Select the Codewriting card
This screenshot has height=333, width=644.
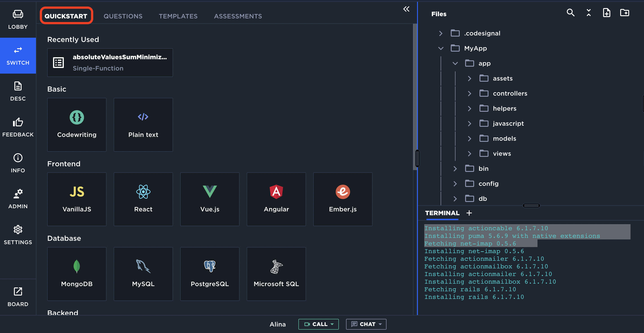[x=77, y=125]
